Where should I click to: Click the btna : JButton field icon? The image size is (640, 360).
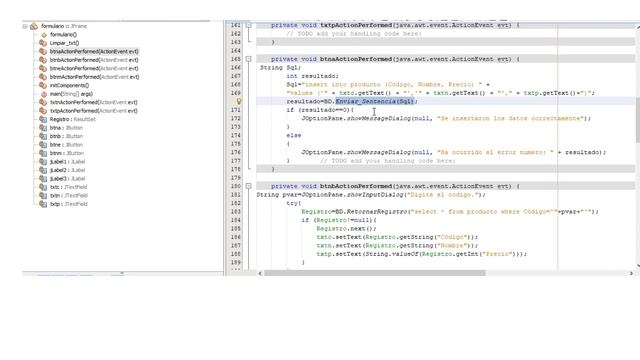[x=43, y=128]
